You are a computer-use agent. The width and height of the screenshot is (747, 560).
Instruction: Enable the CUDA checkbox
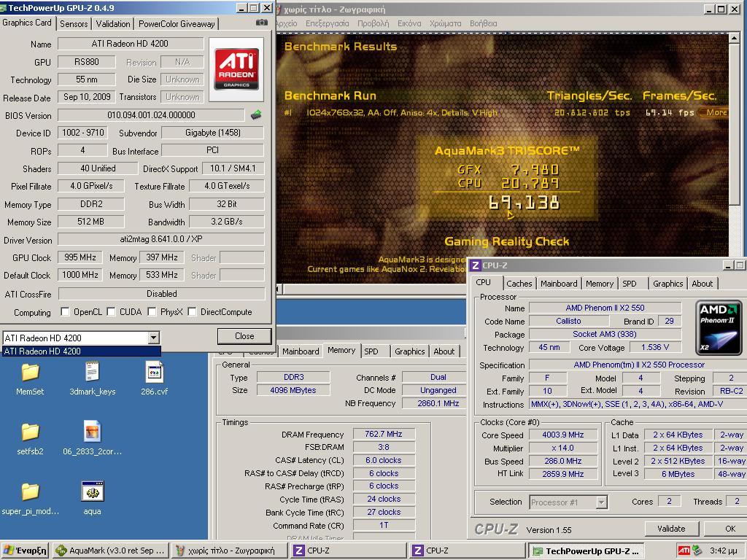pos(111,312)
